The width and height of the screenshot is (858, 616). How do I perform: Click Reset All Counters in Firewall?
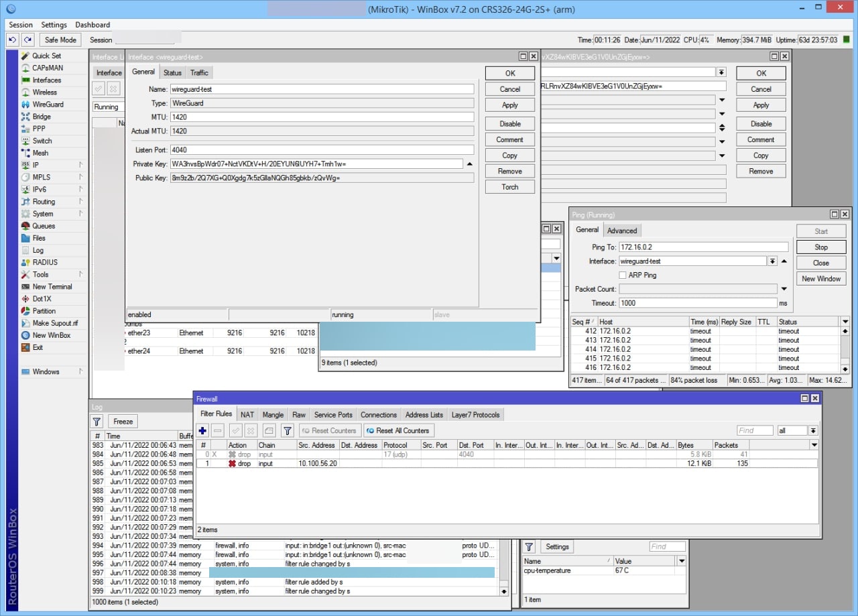click(x=397, y=430)
